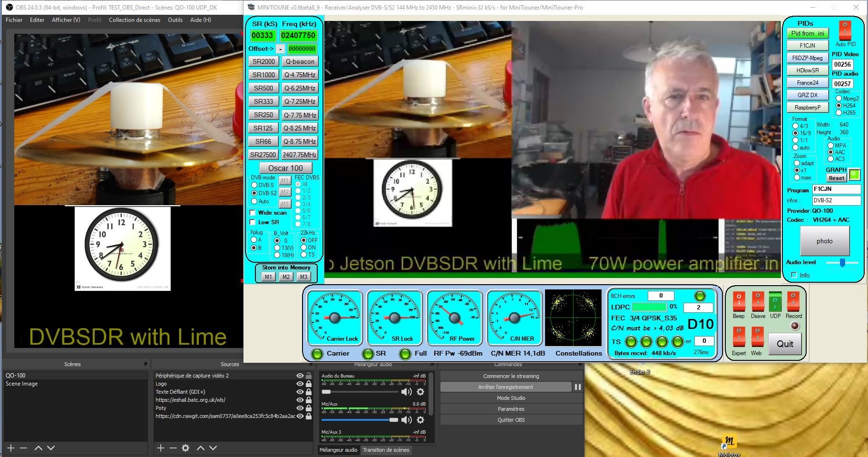Flip the Expert red switch
This screenshot has height=457, width=868.
pyautogui.click(x=739, y=337)
